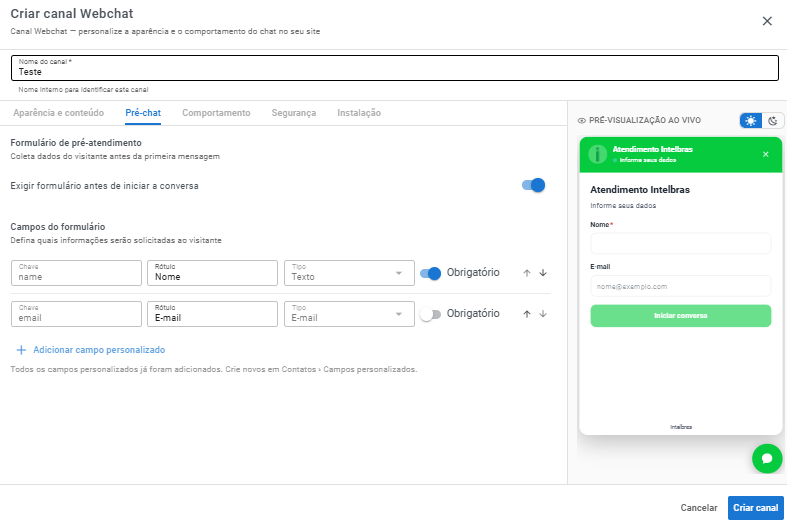Move the email field up arrow
The height and width of the screenshot is (524, 787).
[527, 314]
